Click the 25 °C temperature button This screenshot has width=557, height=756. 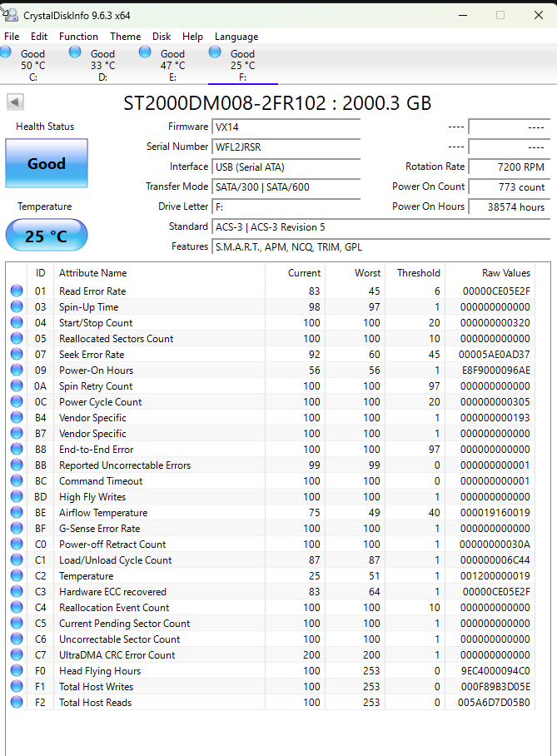[x=47, y=236]
